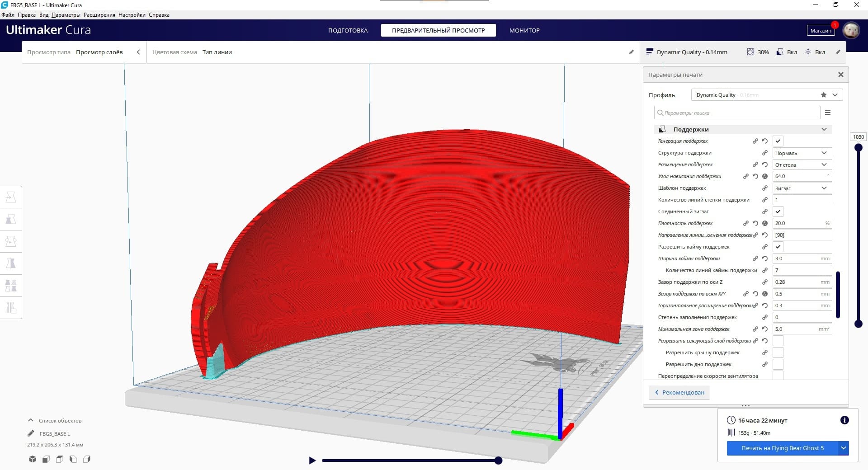Click Печать на Flying Bear Ghost 5 button

click(x=783, y=448)
